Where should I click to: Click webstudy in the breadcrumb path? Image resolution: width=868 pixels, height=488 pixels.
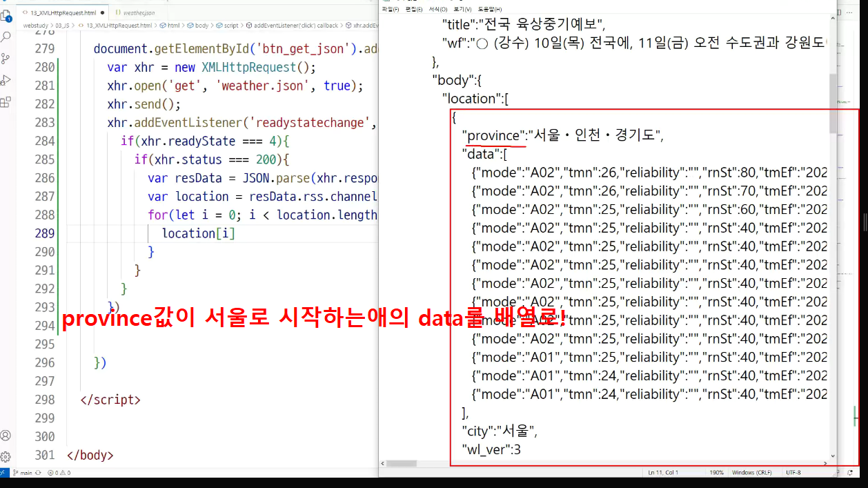(34, 26)
